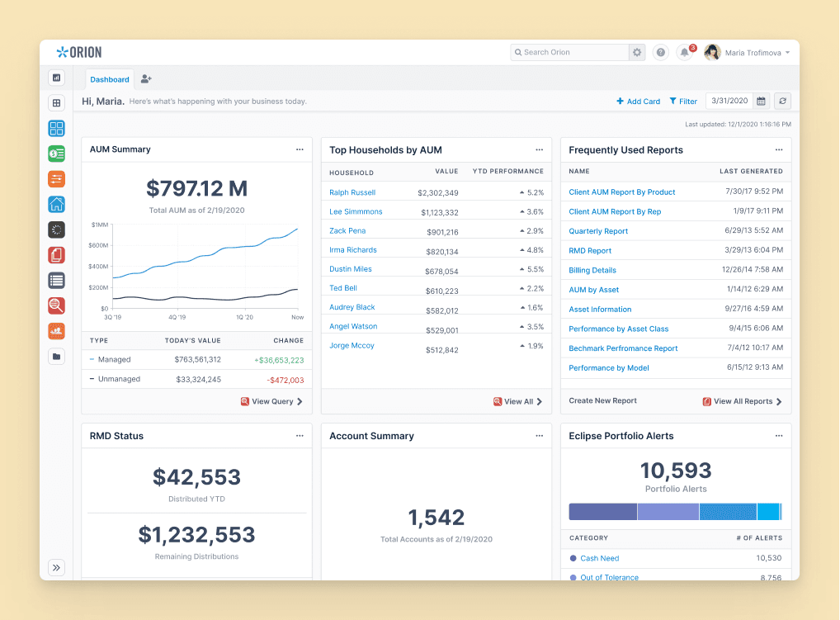Open notifications bell icon
Image resolution: width=840 pixels, height=620 pixels.
[x=685, y=53]
